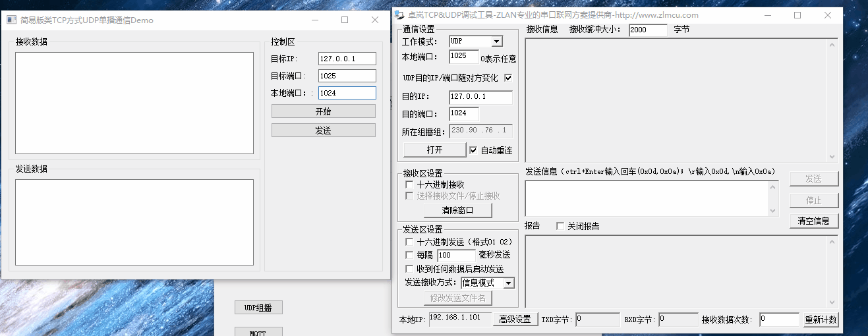Enable the 十六进制接收 checkbox
Viewport: 868px width, 336px height.
coord(409,185)
